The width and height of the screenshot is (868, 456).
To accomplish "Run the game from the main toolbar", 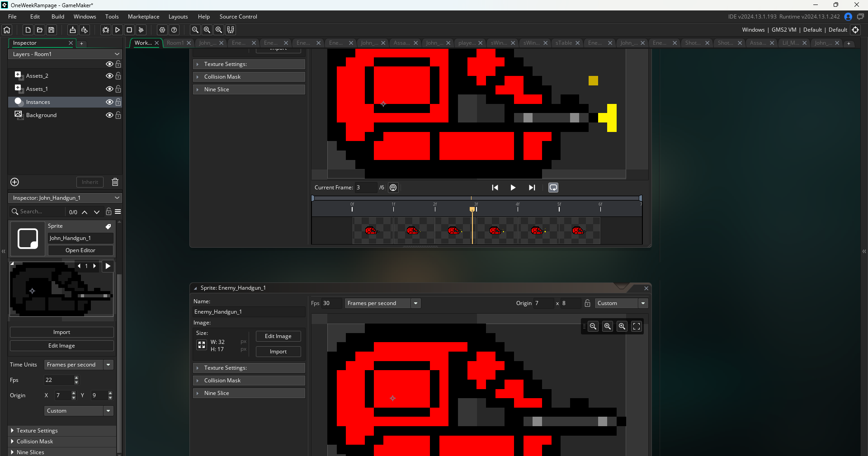I will click(118, 30).
